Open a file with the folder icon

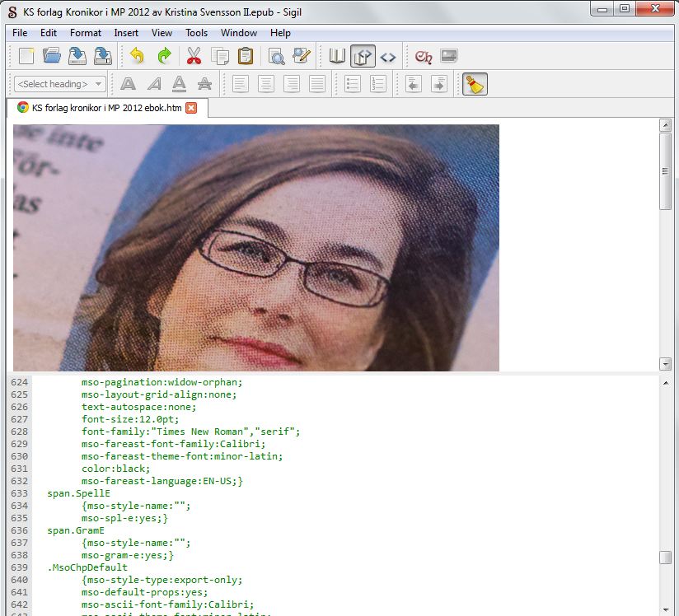52,57
